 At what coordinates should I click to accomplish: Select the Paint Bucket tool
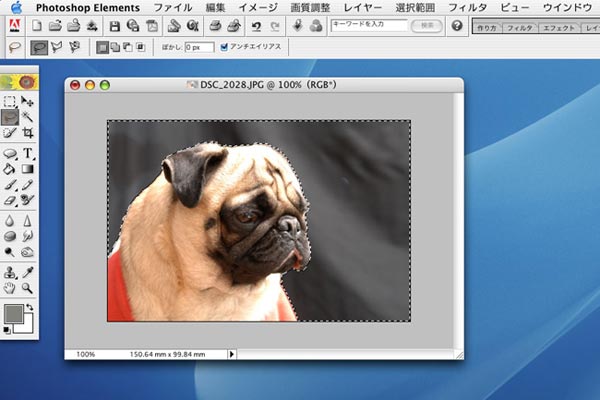[10, 169]
